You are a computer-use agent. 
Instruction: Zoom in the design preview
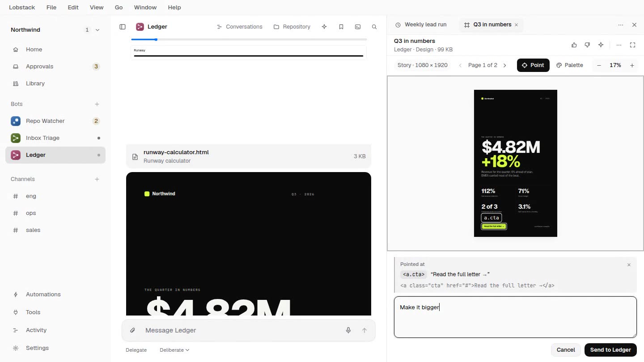click(x=632, y=65)
